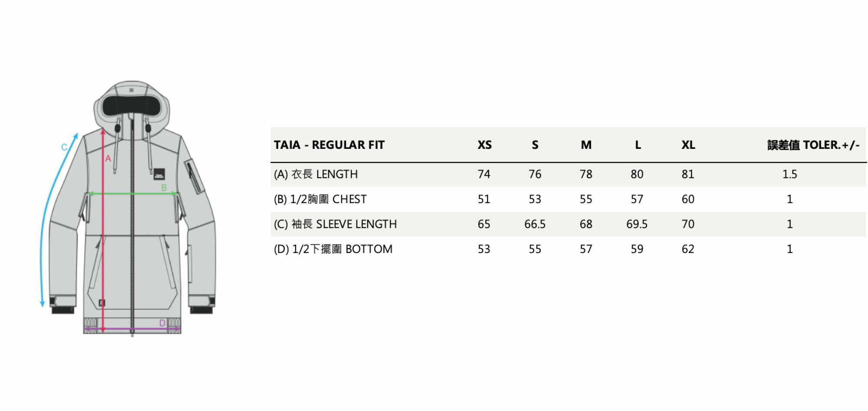Click the TAIA - REGULAR FIT heading
Viewport: 868px width, 411px height.
(x=329, y=145)
